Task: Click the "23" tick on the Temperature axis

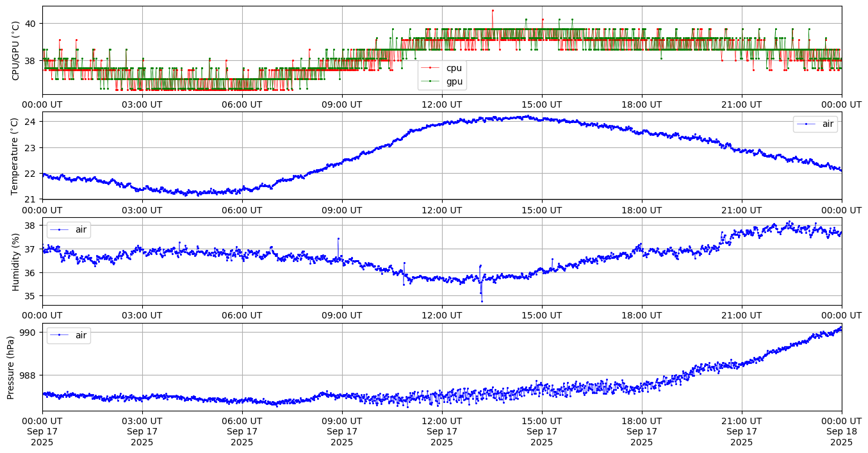Action: 31,148
